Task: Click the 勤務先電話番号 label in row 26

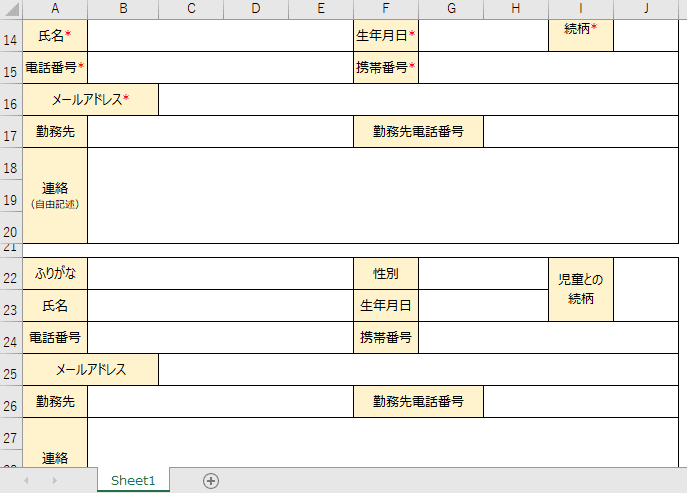Action: click(418, 401)
